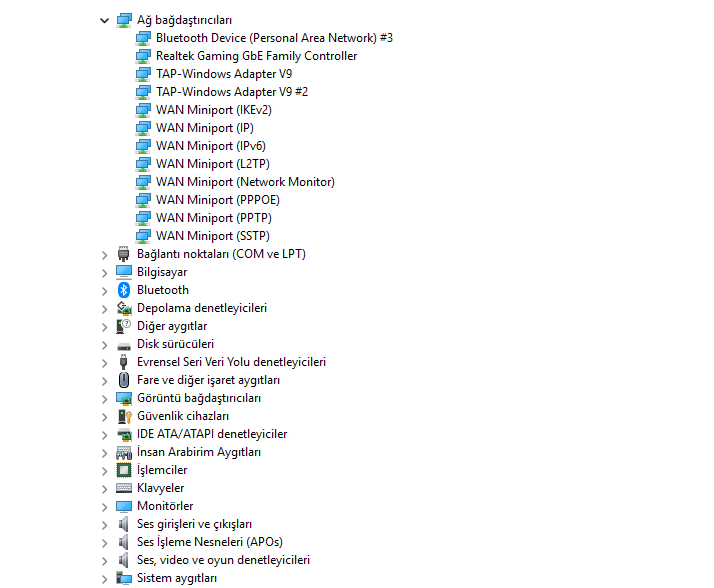Select TAP-Windows Adapter V9 #2 entry
Viewport: 714px width, 588px height.
point(232,92)
